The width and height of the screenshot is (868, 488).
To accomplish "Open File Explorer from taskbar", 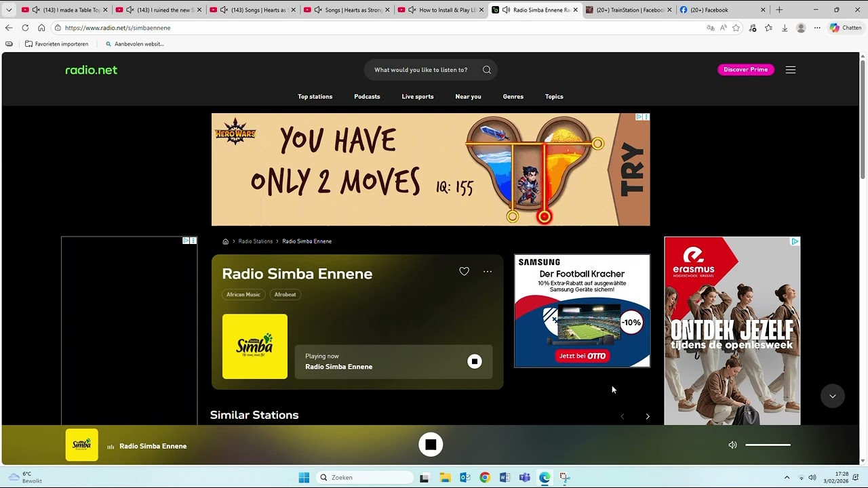I will [x=445, y=477].
